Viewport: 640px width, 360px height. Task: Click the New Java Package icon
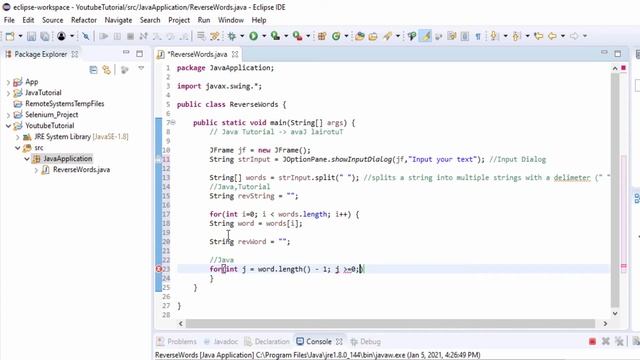click(322, 36)
